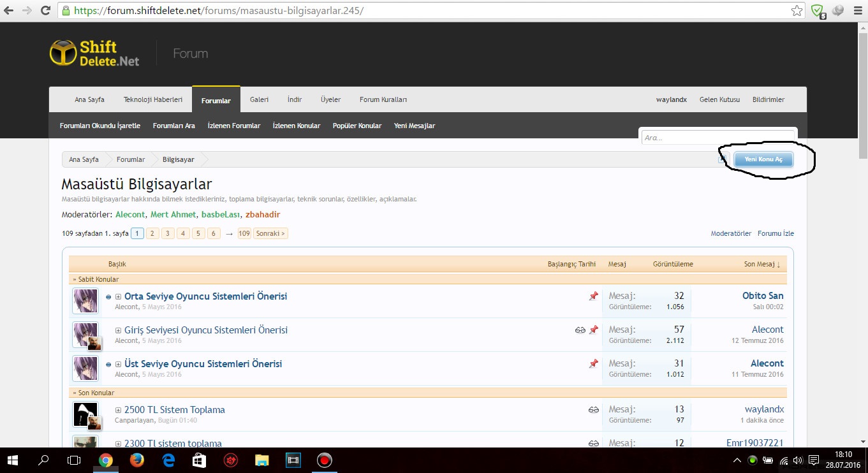The width and height of the screenshot is (868, 473).
Task: Bookmark this page with the star icon
Action: click(797, 11)
